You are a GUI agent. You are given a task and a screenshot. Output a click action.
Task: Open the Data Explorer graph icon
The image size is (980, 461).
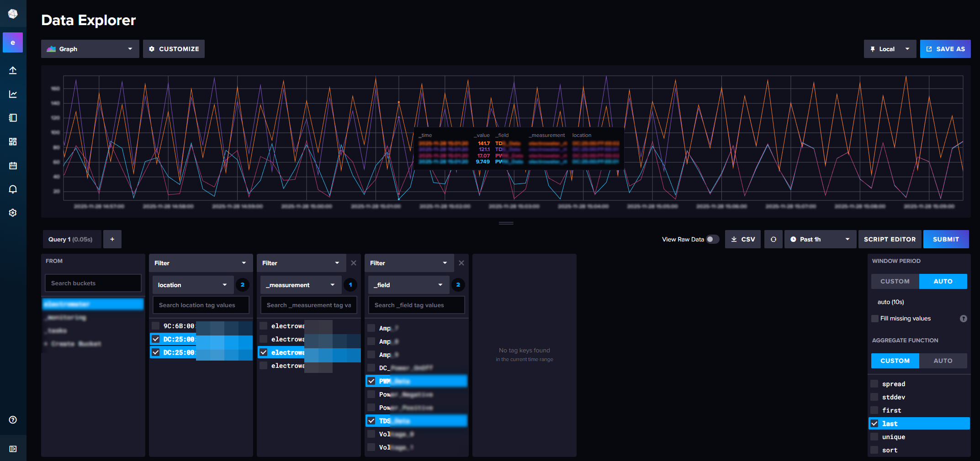coord(13,94)
